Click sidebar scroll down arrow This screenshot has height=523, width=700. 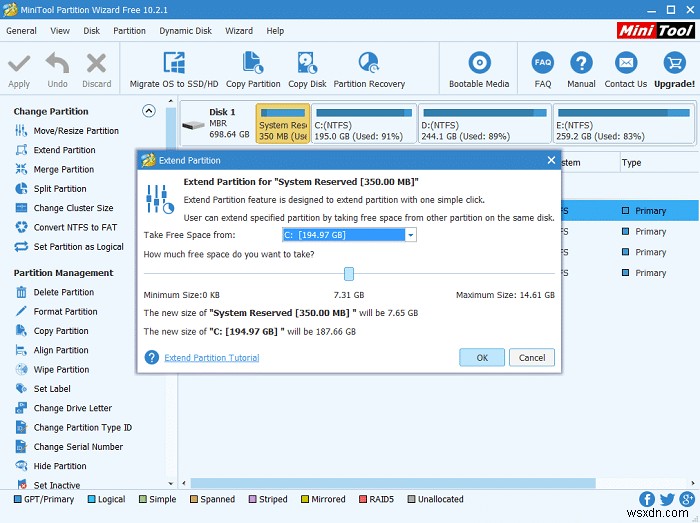click(x=171, y=483)
